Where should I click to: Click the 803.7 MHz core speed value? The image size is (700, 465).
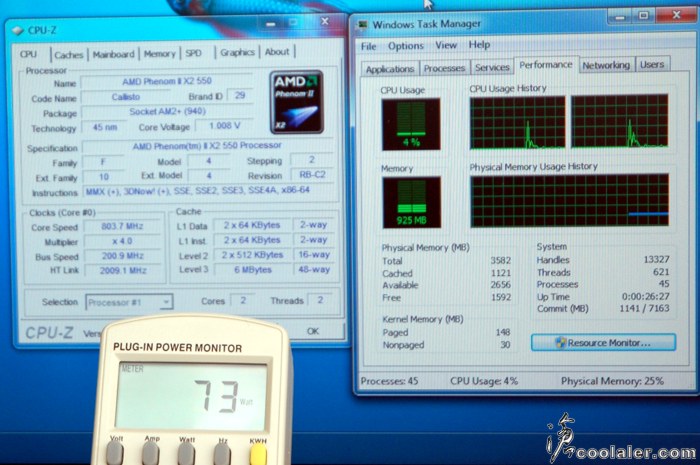122,226
